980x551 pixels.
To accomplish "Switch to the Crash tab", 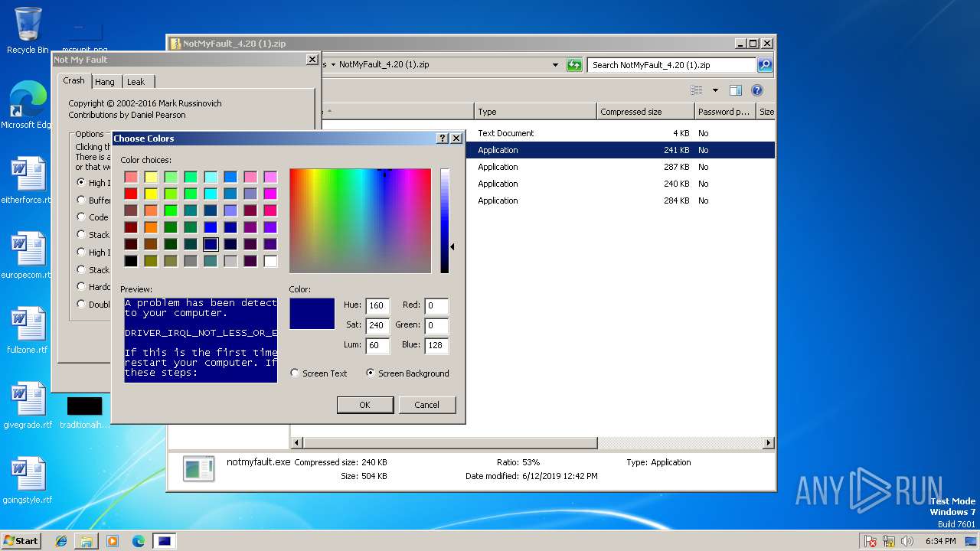I will [74, 80].
